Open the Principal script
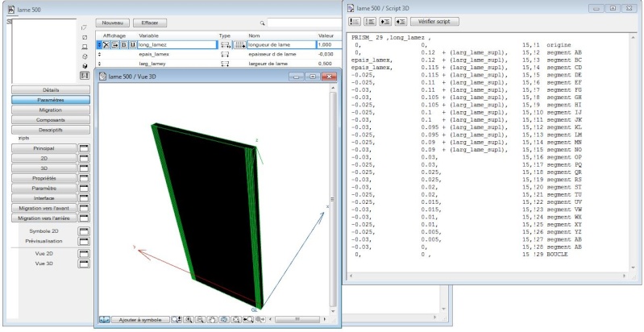644x332 pixels. (x=44, y=148)
